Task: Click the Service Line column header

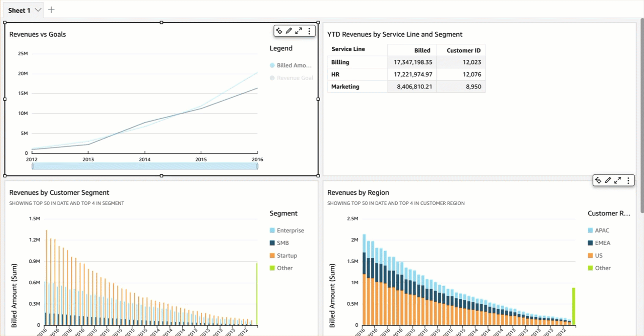Action: tap(348, 49)
